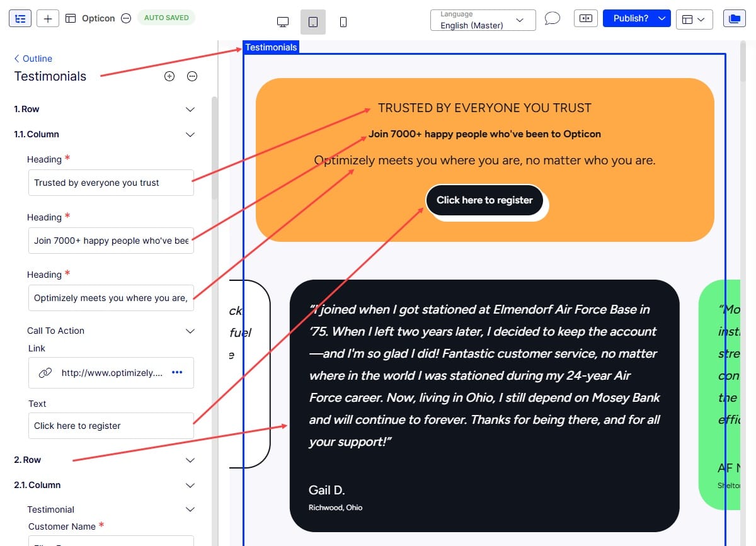Viewport: 756px width, 546px height.
Task: Open the Language English (Master) dropdown
Action: [x=483, y=20]
